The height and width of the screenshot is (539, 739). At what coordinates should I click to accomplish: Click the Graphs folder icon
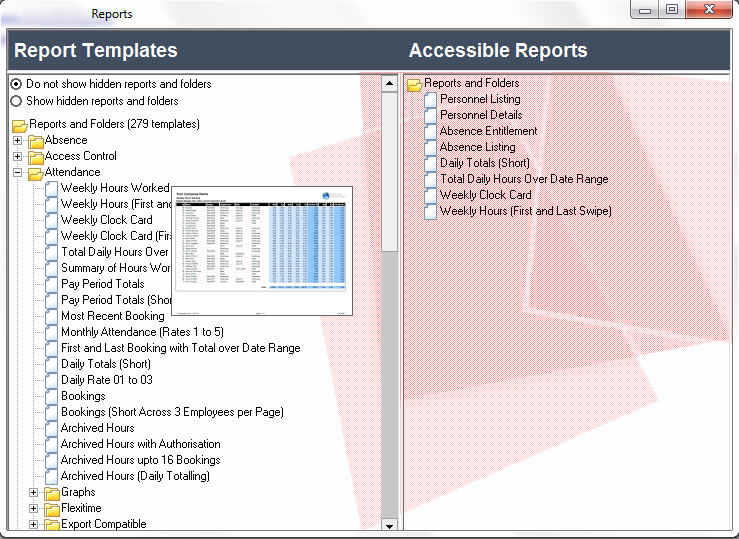pos(52,493)
